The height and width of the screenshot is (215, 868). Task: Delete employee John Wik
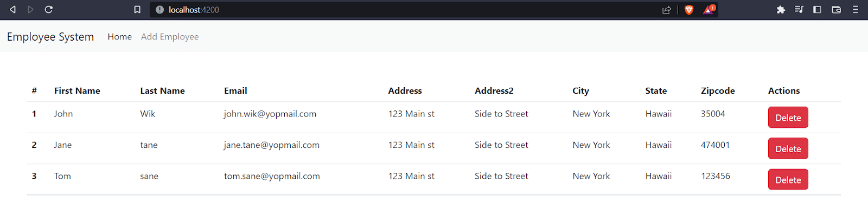pos(788,118)
